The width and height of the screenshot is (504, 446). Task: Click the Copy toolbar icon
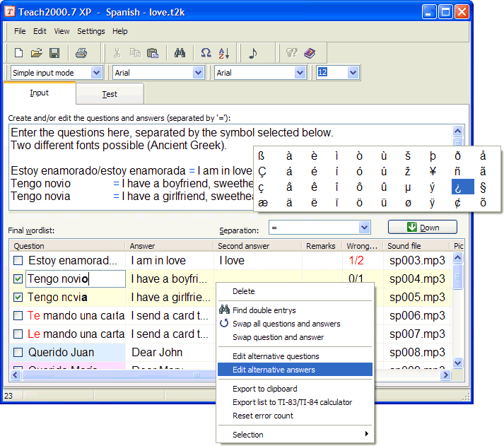coord(135,53)
